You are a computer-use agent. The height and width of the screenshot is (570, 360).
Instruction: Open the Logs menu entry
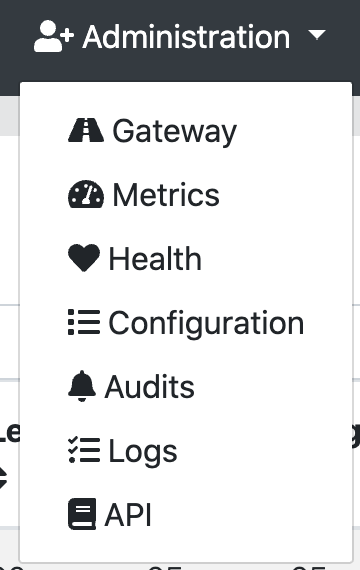pos(186,450)
